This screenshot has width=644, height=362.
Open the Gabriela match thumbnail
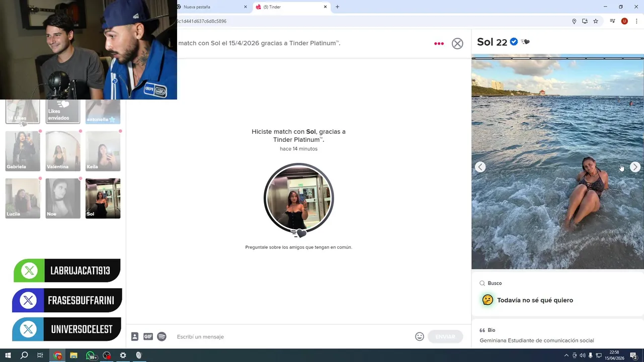point(23,151)
